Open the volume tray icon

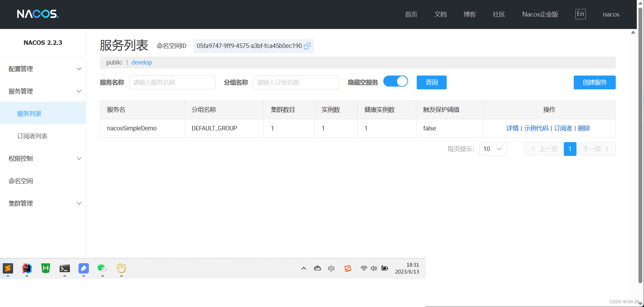pos(374,268)
